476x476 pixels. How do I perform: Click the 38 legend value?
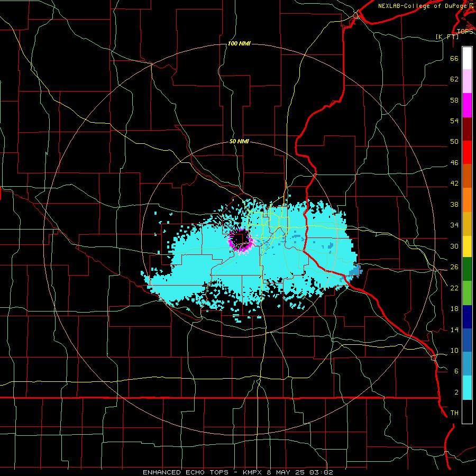pyautogui.click(x=454, y=204)
